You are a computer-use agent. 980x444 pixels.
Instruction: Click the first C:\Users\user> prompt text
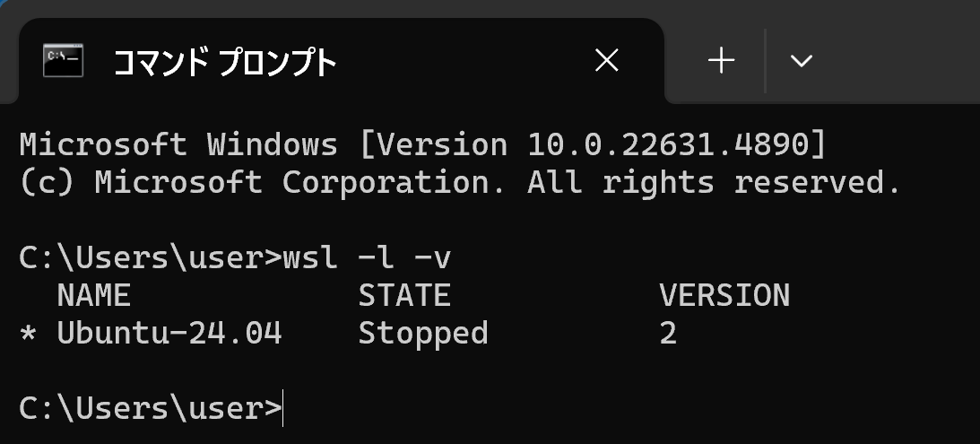pos(151,257)
